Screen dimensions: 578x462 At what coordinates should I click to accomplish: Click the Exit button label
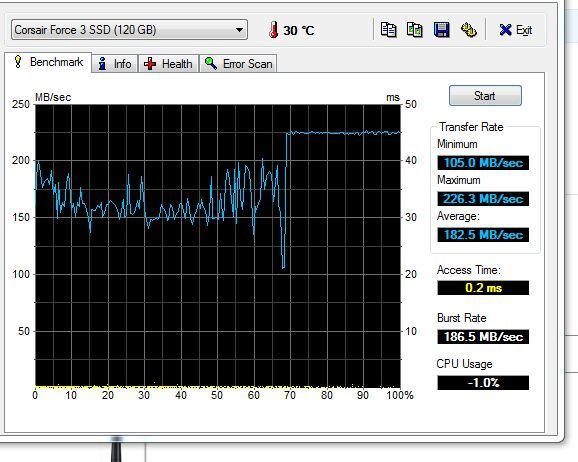pyautogui.click(x=523, y=30)
